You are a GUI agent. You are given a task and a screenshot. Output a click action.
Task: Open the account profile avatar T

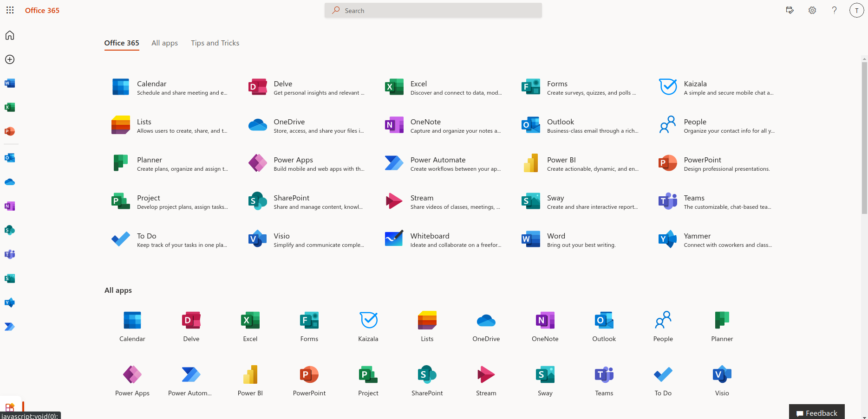coord(856,10)
